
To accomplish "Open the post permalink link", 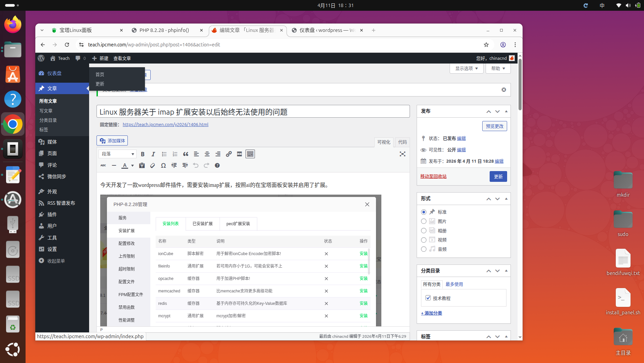I will coord(165,124).
